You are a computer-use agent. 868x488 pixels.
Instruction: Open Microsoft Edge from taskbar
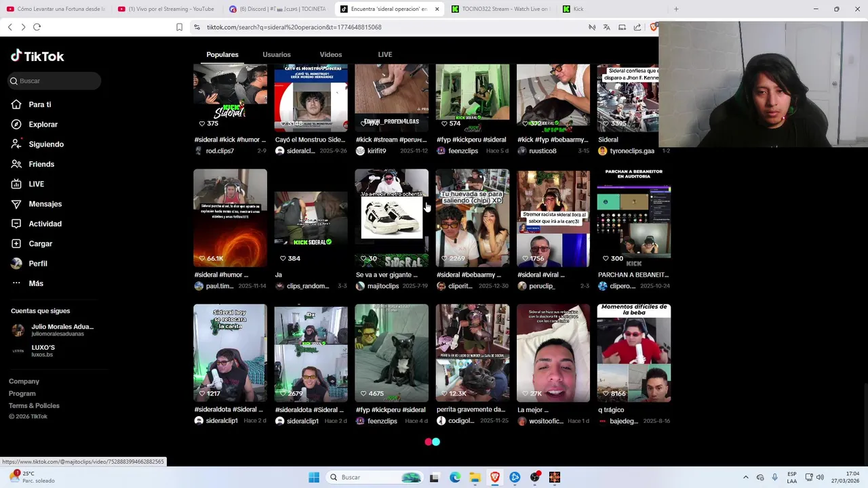(x=455, y=477)
